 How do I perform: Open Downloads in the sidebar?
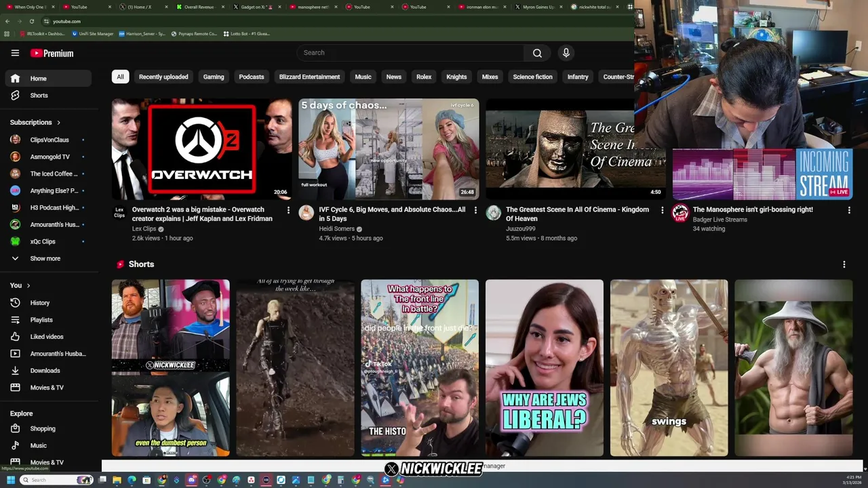48,371
